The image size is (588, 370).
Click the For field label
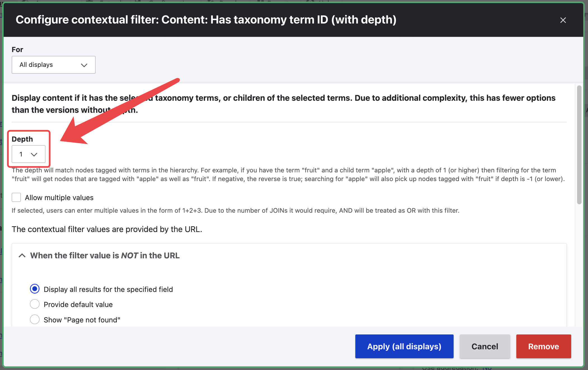(17, 50)
